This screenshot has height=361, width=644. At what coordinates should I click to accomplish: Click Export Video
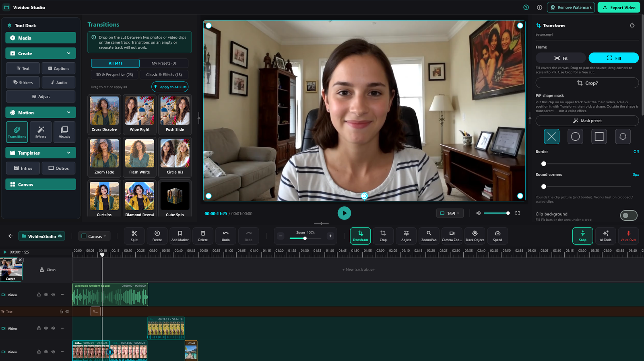[619, 7]
